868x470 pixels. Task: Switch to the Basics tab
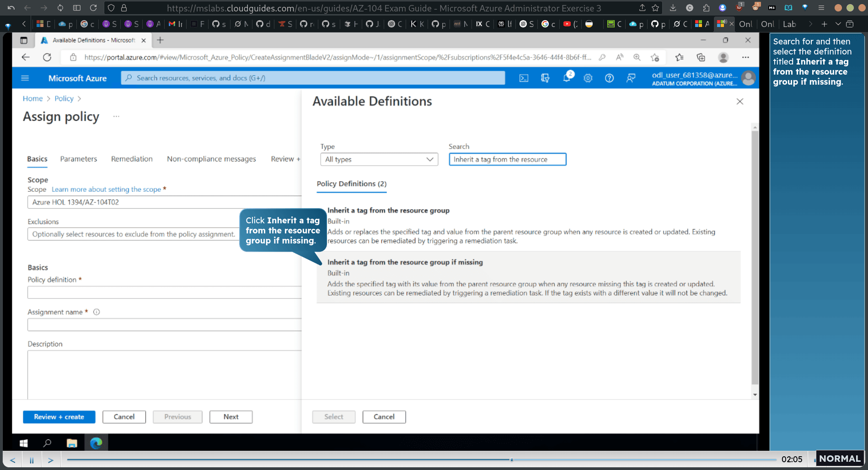37,159
